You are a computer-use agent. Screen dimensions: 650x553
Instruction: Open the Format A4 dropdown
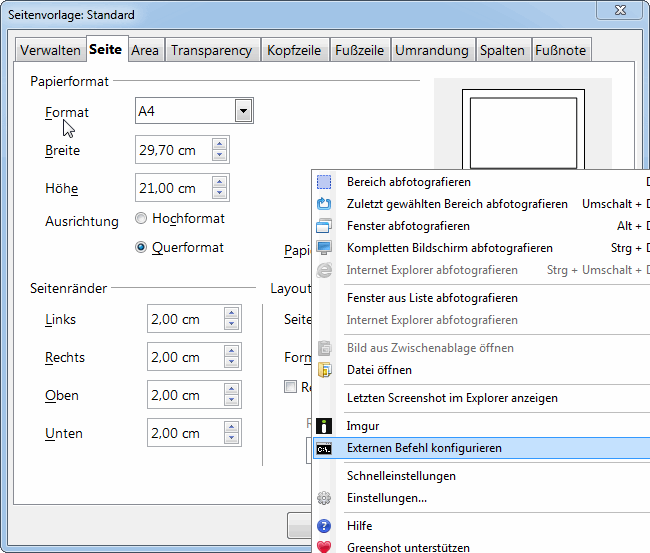[x=243, y=111]
